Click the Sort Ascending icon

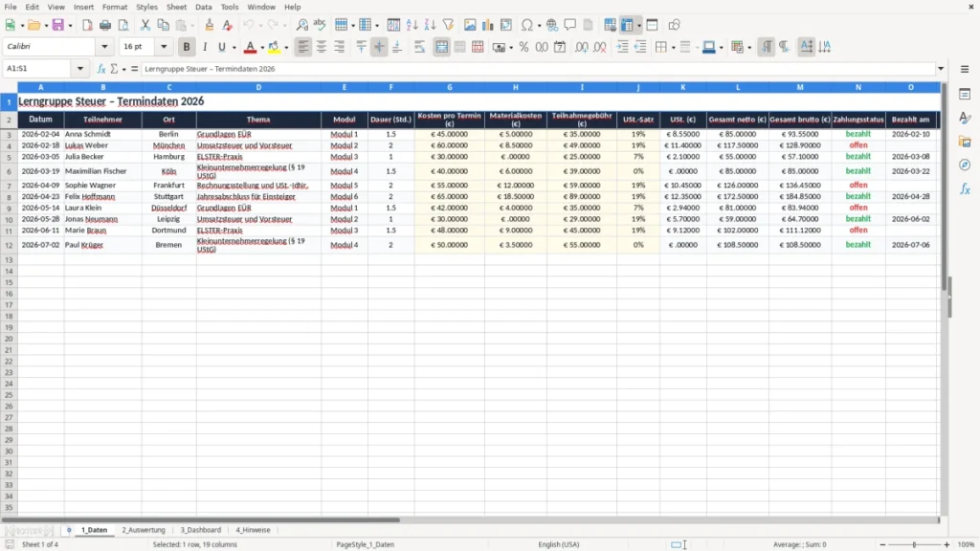pyautogui.click(x=412, y=25)
